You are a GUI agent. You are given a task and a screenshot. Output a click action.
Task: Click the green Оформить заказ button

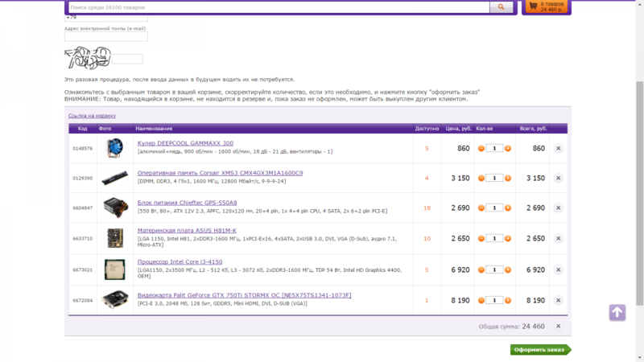pos(540,350)
